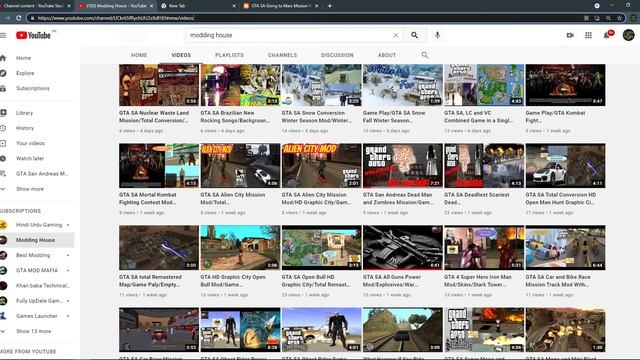Open a new browser tab with plus
The image size is (640, 360).
point(329,6)
